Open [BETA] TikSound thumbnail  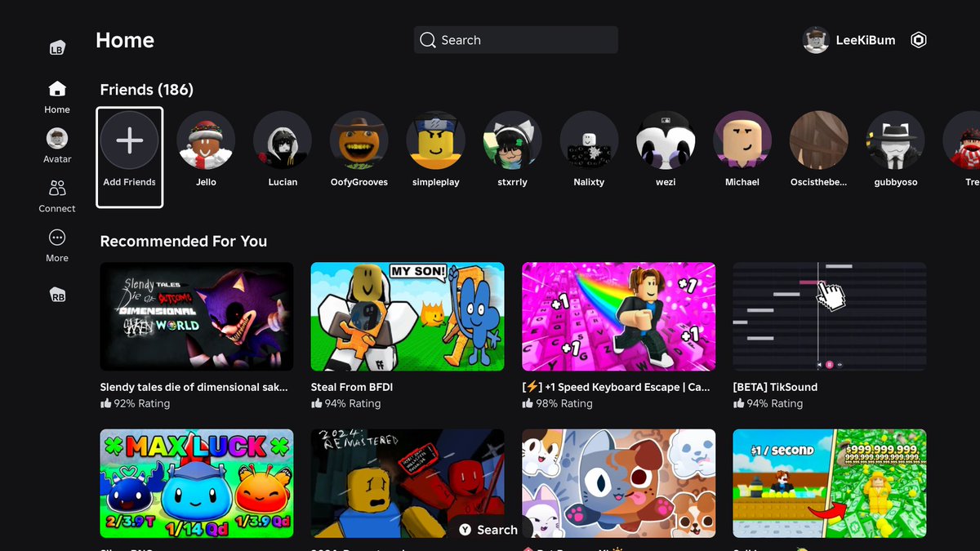pos(830,317)
